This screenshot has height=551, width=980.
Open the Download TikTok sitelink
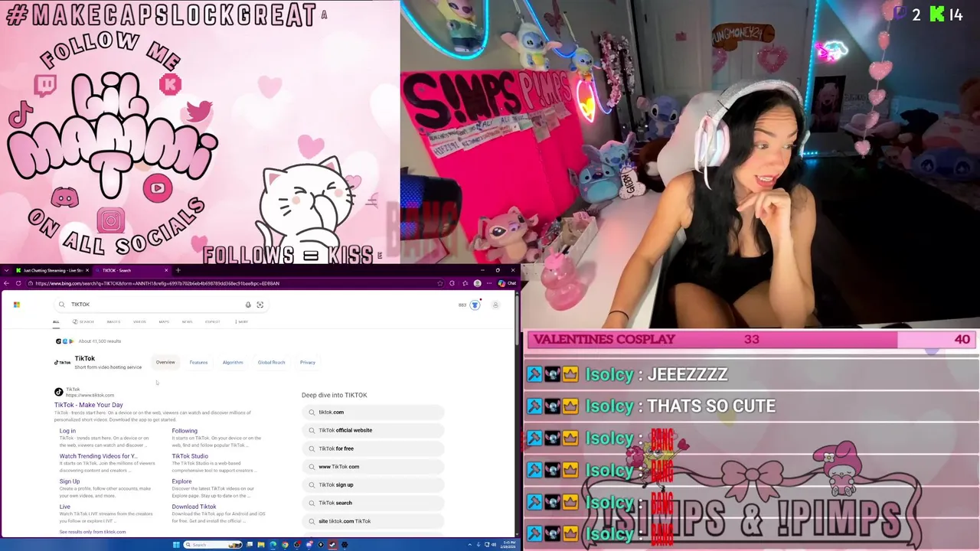tap(194, 507)
